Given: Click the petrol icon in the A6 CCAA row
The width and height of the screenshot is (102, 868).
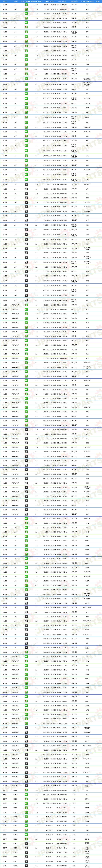Looking at the screenshot, I should (x=26, y=567).
